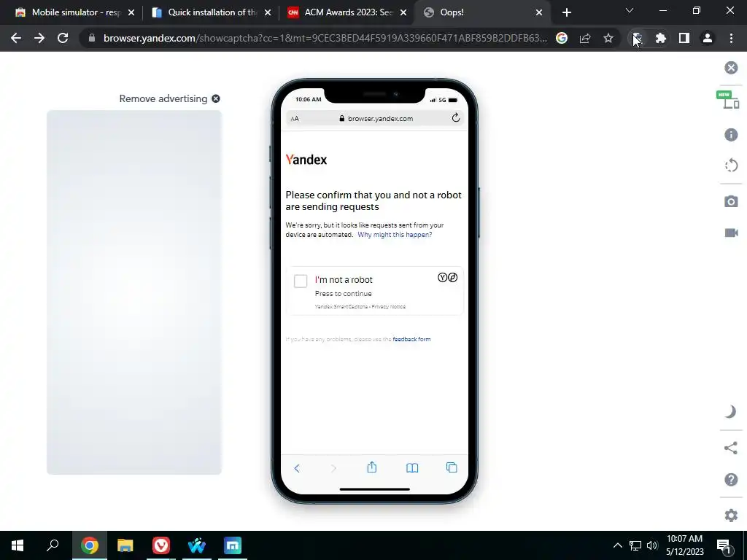View site info via lock icon
The width and height of the screenshot is (747, 560).
(x=92, y=38)
